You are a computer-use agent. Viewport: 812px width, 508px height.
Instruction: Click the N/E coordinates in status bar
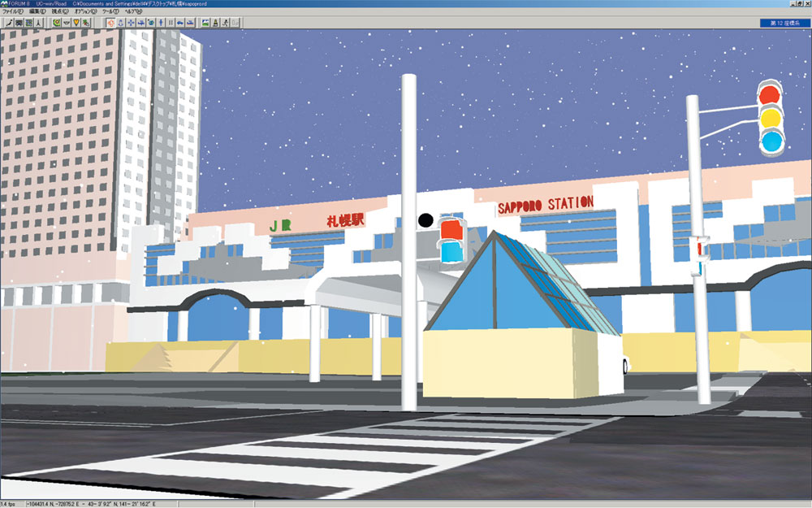click(x=92, y=504)
